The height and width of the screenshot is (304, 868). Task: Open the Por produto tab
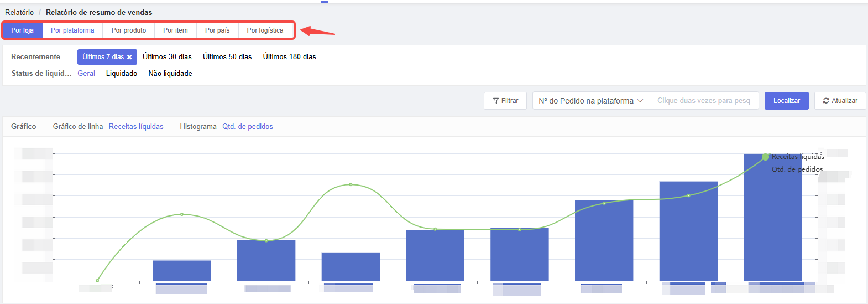[129, 30]
